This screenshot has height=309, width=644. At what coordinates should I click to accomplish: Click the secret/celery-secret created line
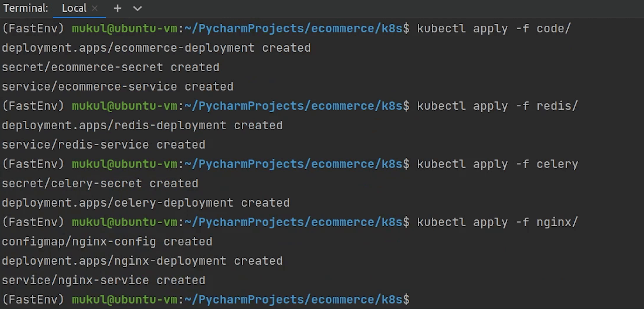pyautogui.click(x=100, y=184)
